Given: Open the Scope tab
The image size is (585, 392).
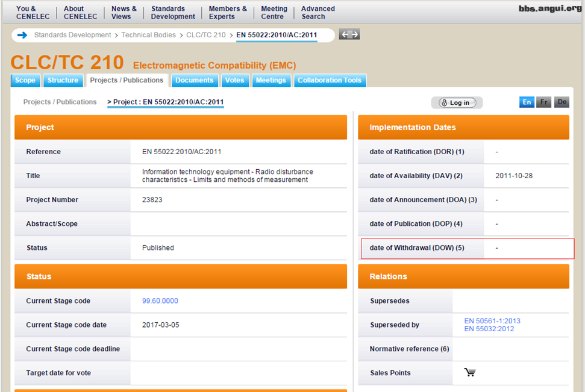Looking at the screenshot, I should click(x=25, y=81).
